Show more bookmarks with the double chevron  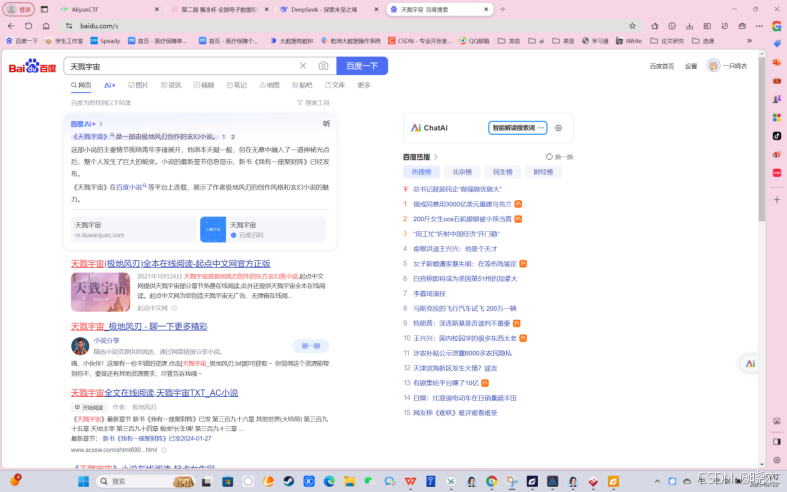(749, 41)
